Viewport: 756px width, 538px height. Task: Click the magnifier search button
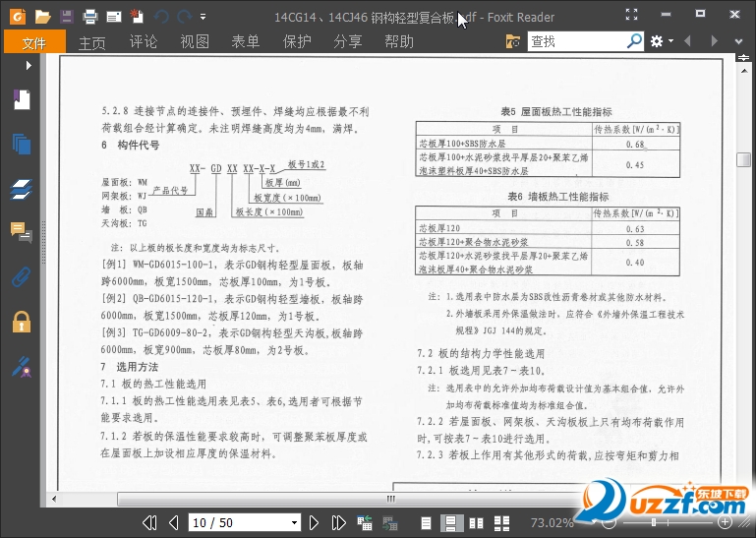pyautogui.click(x=634, y=41)
